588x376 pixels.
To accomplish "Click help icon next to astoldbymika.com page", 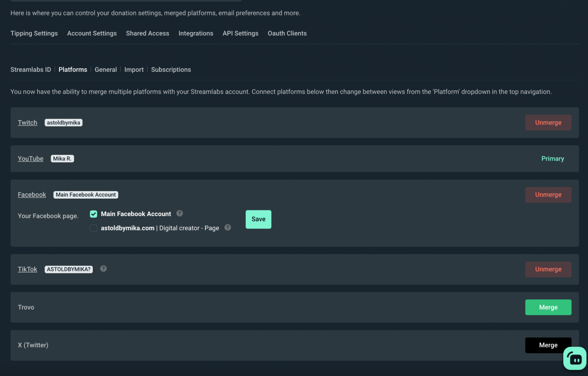I will tap(227, 227).
